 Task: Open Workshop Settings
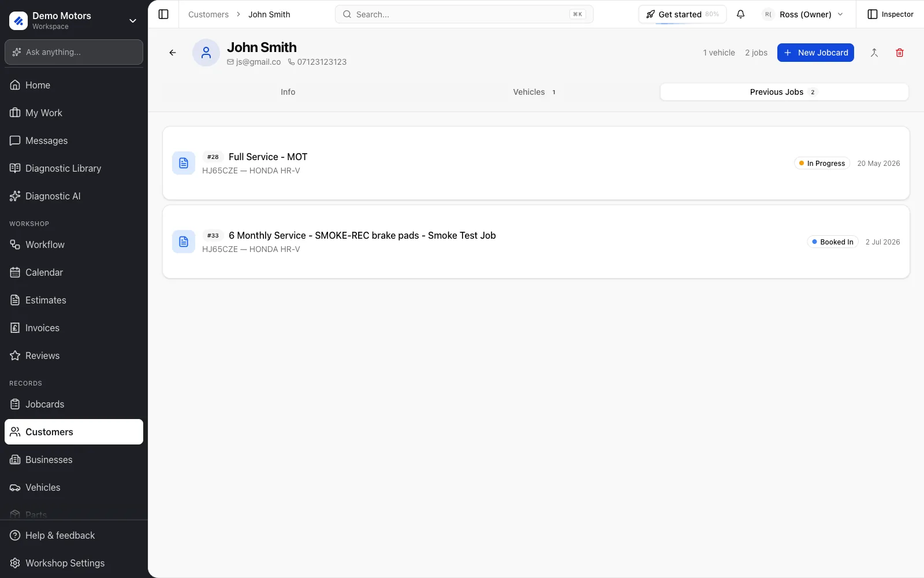[x=74, y=563]
